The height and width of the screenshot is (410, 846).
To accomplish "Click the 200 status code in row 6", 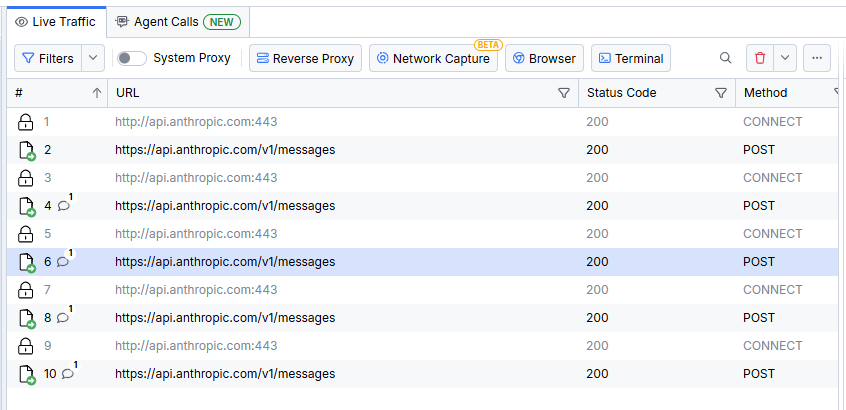I will click(x=597, y=262).
